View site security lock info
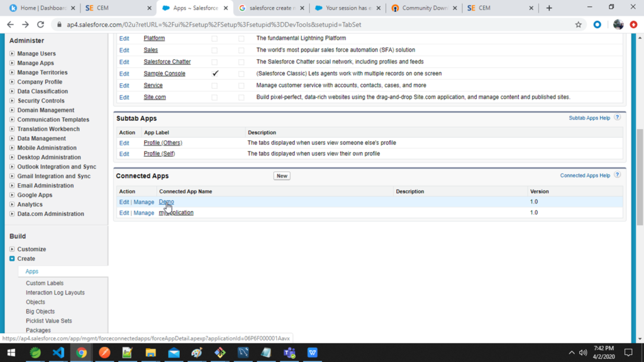 click(59, 25)
